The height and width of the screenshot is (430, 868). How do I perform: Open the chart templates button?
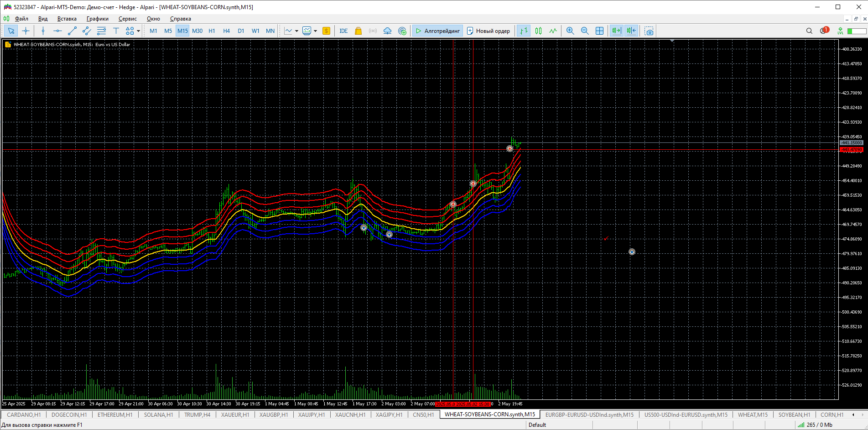pos(307,31)
